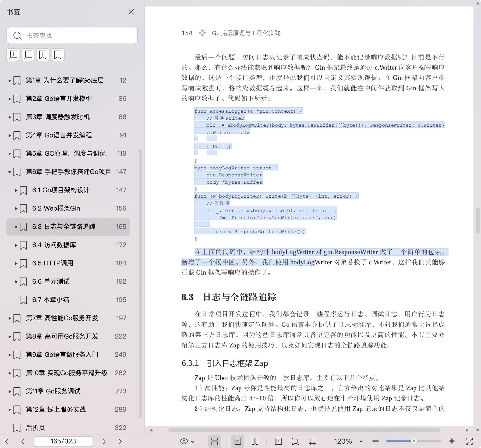Collapse all bookmarks icon

[28, 55]
